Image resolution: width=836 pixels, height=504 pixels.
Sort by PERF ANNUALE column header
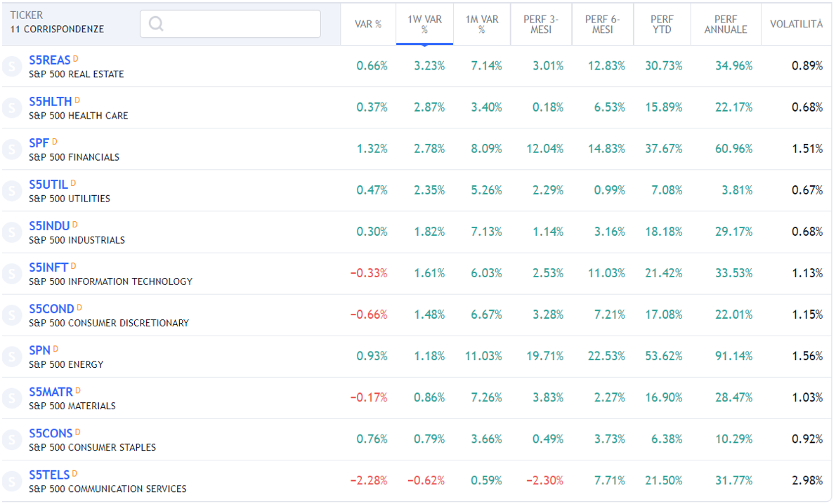tap(726, 24)
